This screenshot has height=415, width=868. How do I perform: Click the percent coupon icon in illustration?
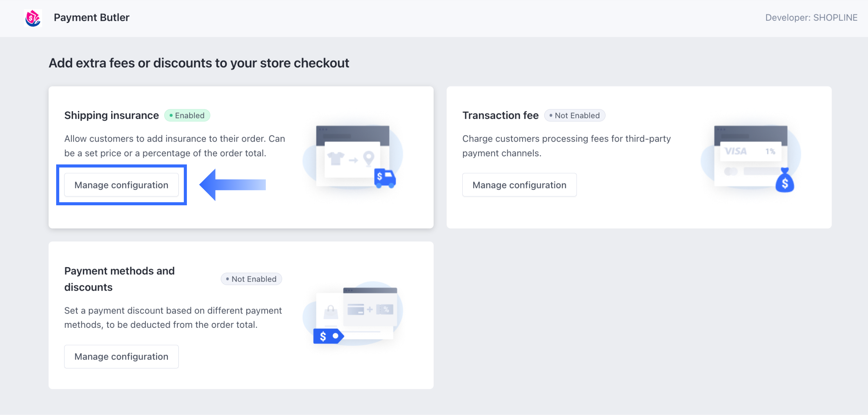click(386, 309)
